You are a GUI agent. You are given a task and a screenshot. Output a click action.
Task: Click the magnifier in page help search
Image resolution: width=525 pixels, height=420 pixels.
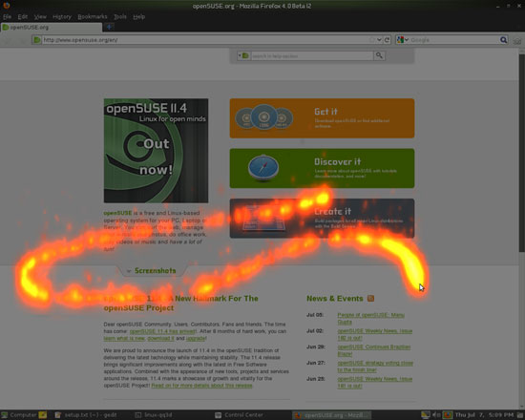(379, 55)
